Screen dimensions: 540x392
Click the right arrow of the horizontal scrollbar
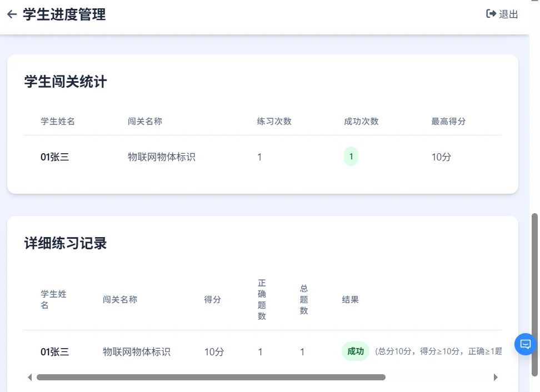496,377
